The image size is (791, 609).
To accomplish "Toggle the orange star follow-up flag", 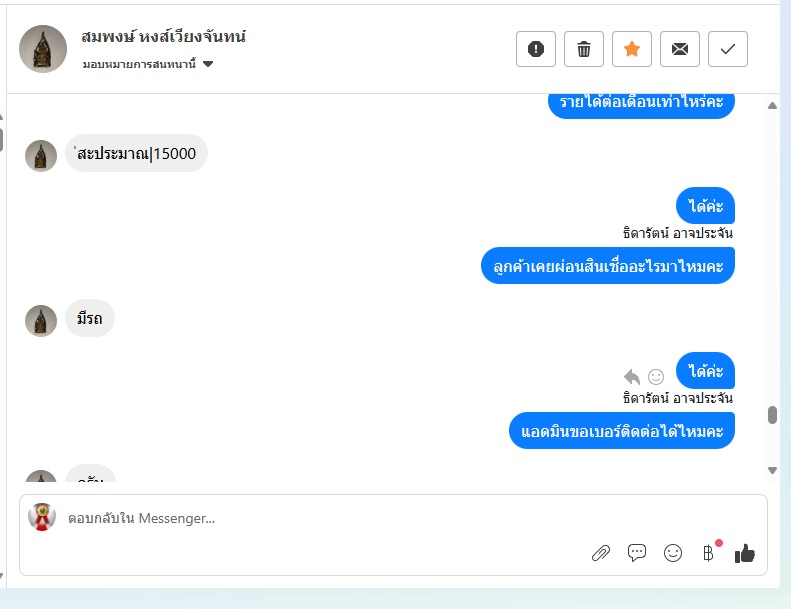I will click(632, 49).
